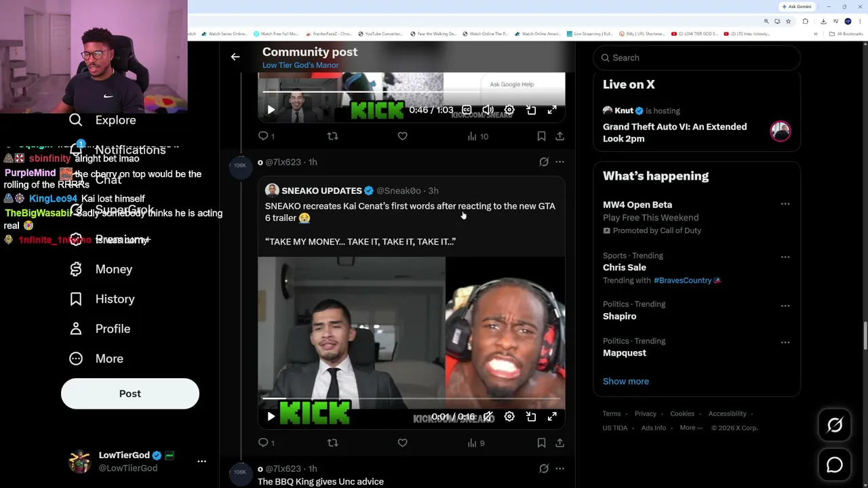Repost the post with 9 views
Image resolution: width=868 pixels, height=488 pixels.
click(x=332, y=443)
